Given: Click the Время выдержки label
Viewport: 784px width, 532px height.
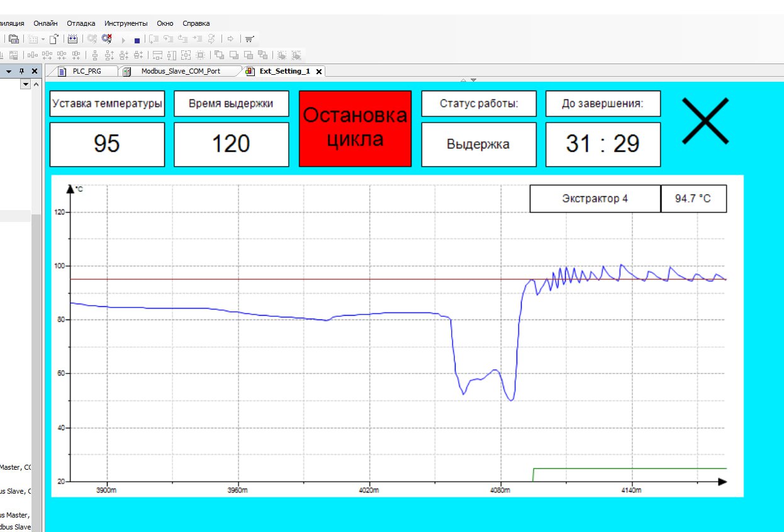Looking at the screenshot, I should (x=231, y=104).
